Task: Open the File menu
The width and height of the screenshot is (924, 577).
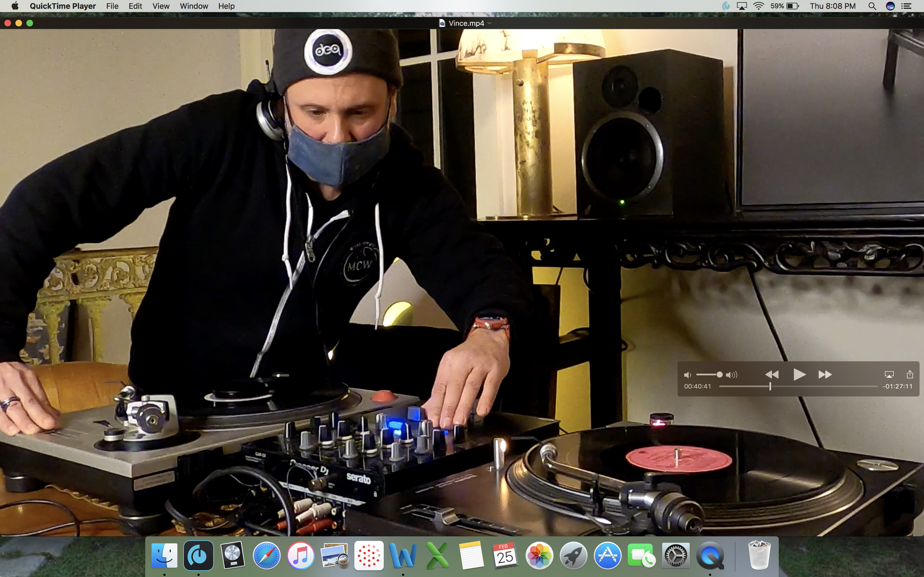Action: (112, 6)
